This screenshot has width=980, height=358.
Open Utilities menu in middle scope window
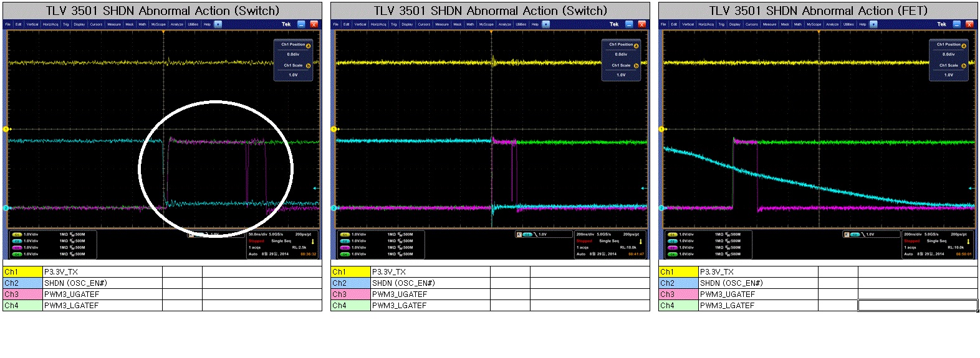point(521,24)
